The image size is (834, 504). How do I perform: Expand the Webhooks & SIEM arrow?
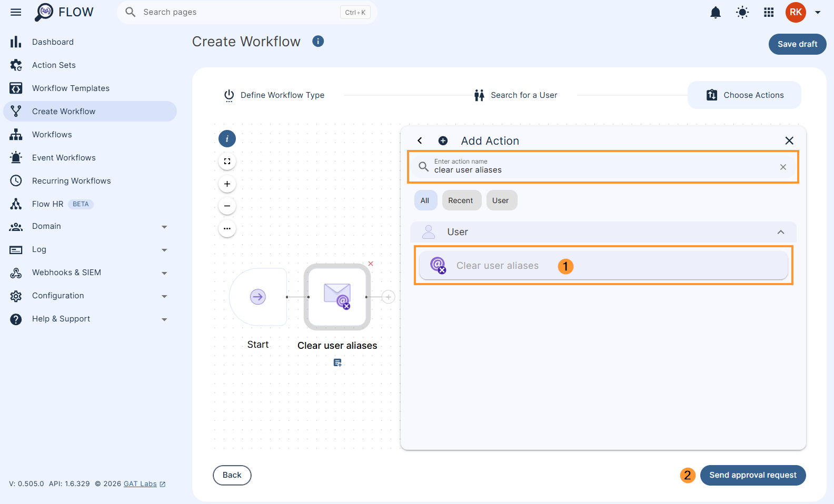[x=164, y=273]
